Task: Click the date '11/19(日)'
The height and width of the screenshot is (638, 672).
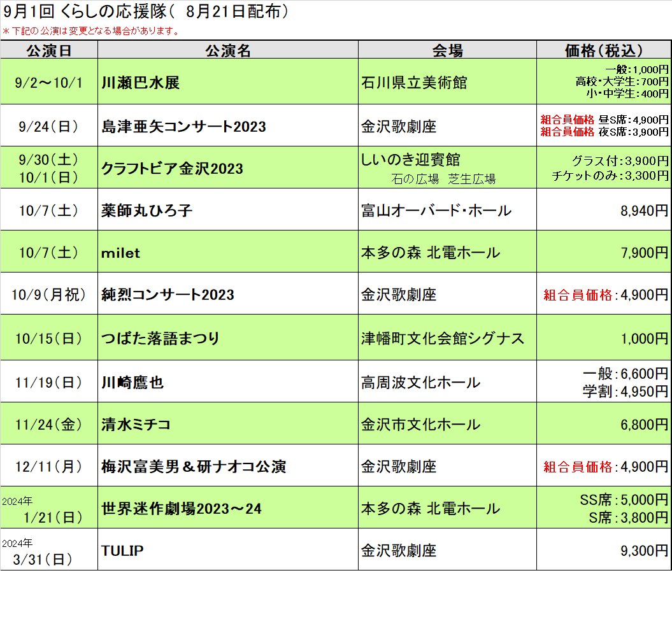Action: tap(49, 382)
